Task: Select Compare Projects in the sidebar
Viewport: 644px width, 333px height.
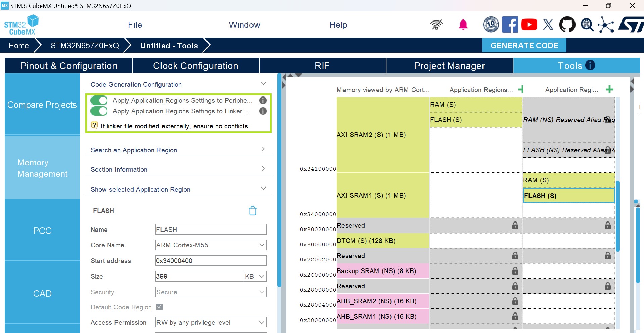Action: (x=42, y=105)
